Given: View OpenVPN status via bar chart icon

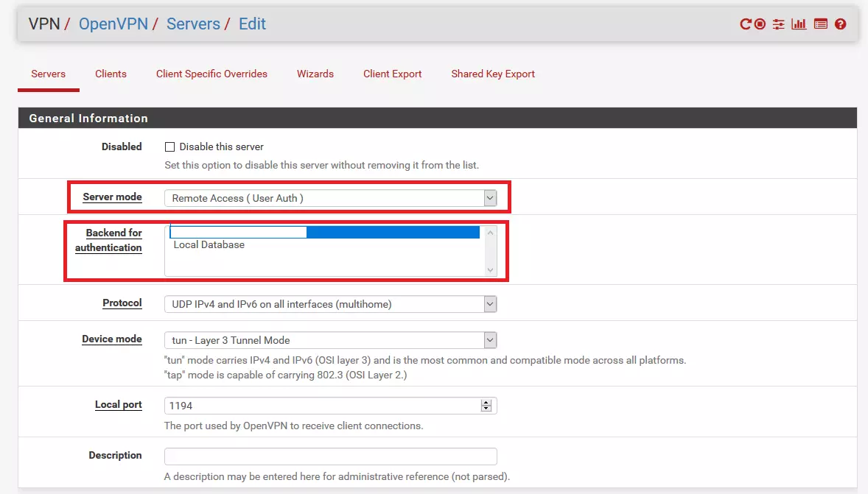Looking at the screenshot, I should tap(799, 24).
